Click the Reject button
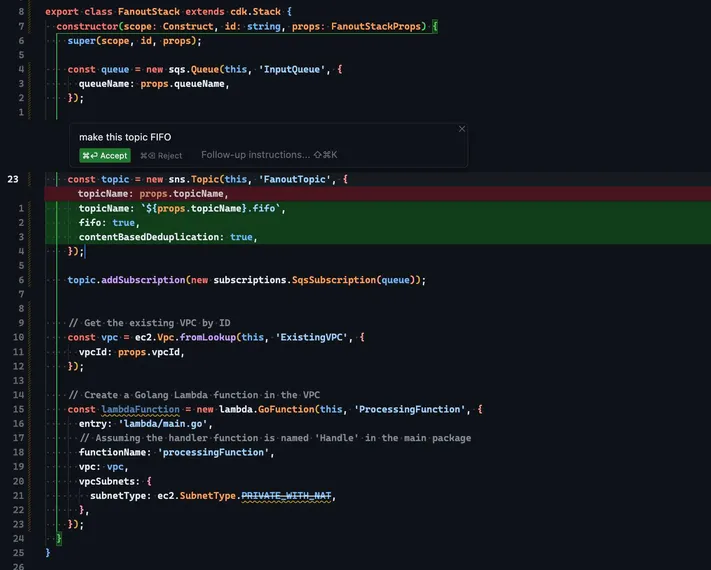Image resolution: width=711 pixels, height=570 pixels. pos(161,155)
